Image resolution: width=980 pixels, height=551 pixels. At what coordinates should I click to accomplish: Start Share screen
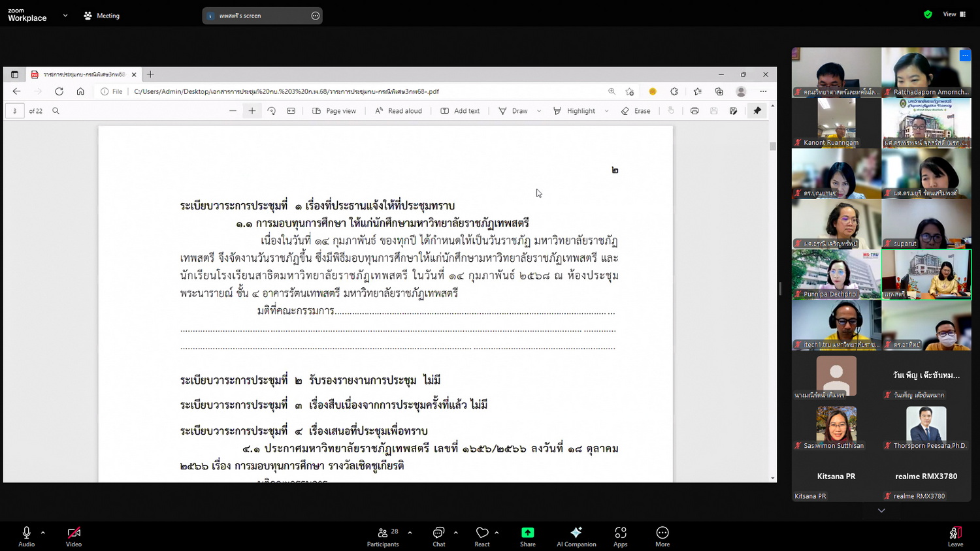point(527,537)
